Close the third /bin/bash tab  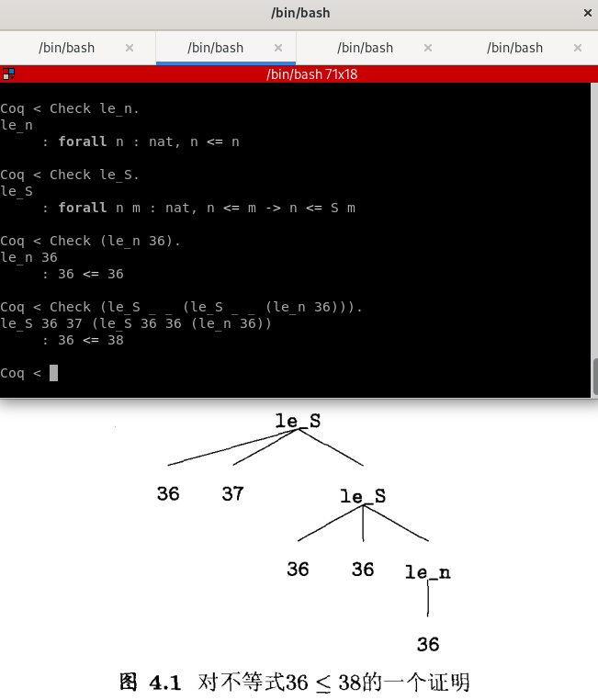[x=428, y=48]
